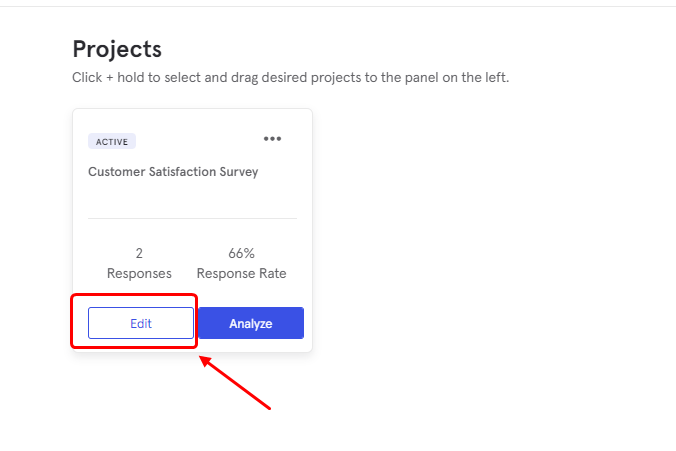Click the word Survey in the card title
This screenshot has width=676, height=451.
tap(239, 172)
